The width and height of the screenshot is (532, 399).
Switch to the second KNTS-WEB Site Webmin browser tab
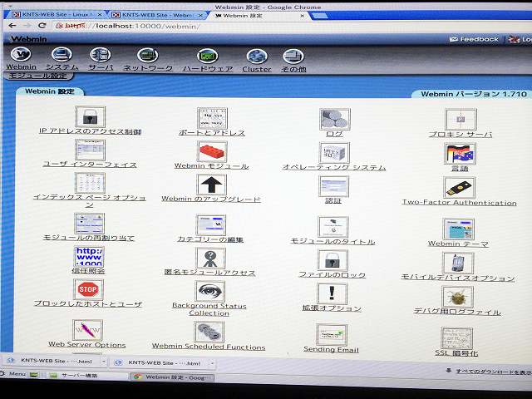158,15
